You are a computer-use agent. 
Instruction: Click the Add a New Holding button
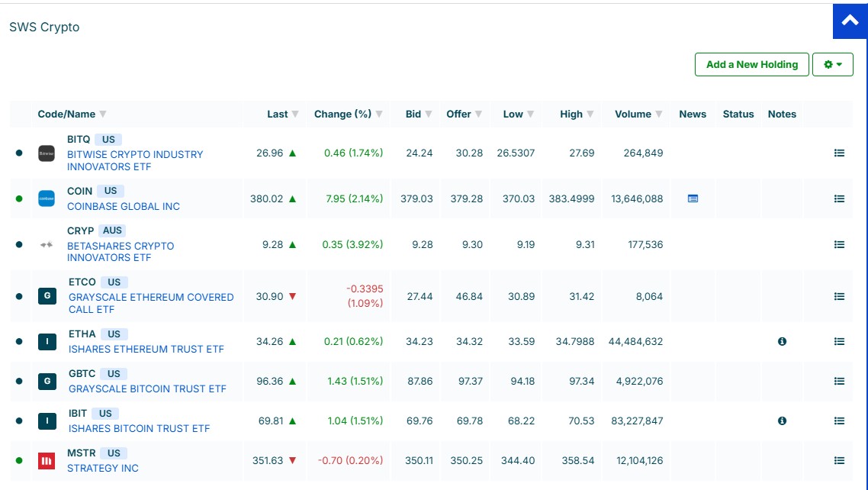[751, 65]
